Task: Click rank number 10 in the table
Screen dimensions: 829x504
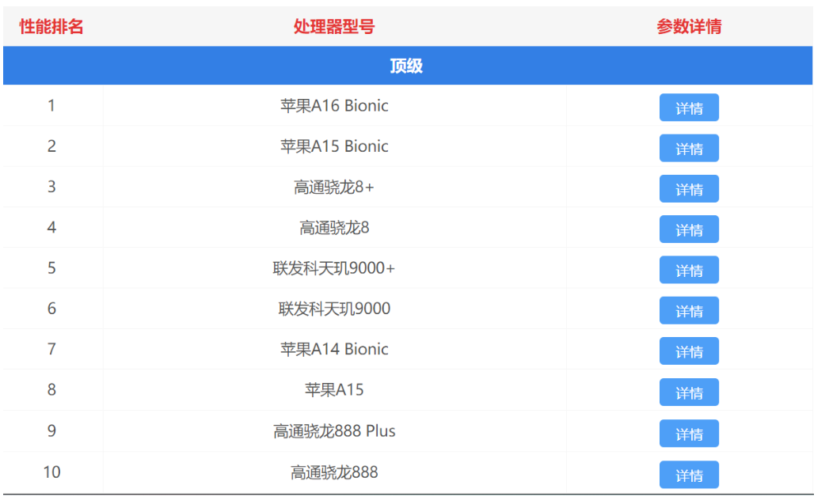Action: [51, 472]
